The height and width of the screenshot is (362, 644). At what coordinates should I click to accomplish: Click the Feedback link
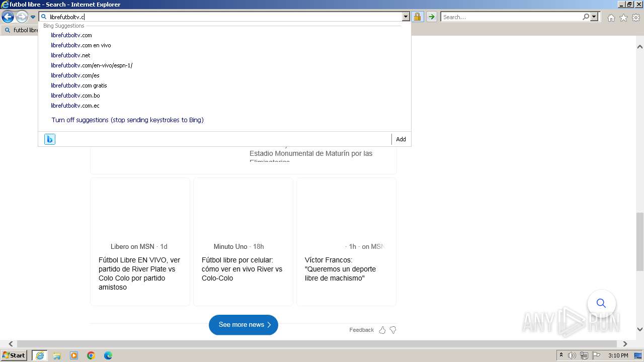coord(361,330)
